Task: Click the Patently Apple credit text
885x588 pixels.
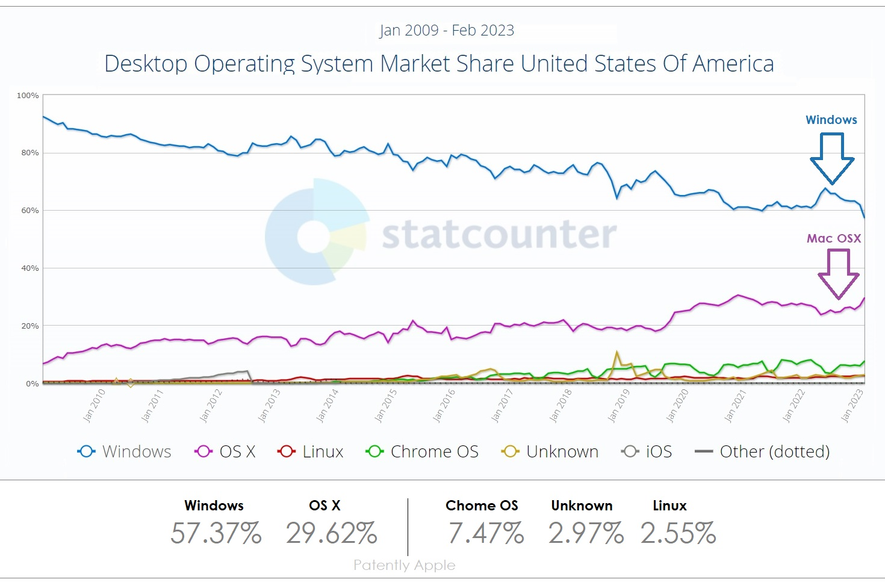Action: pyautogui.click(x=405, y=565)
